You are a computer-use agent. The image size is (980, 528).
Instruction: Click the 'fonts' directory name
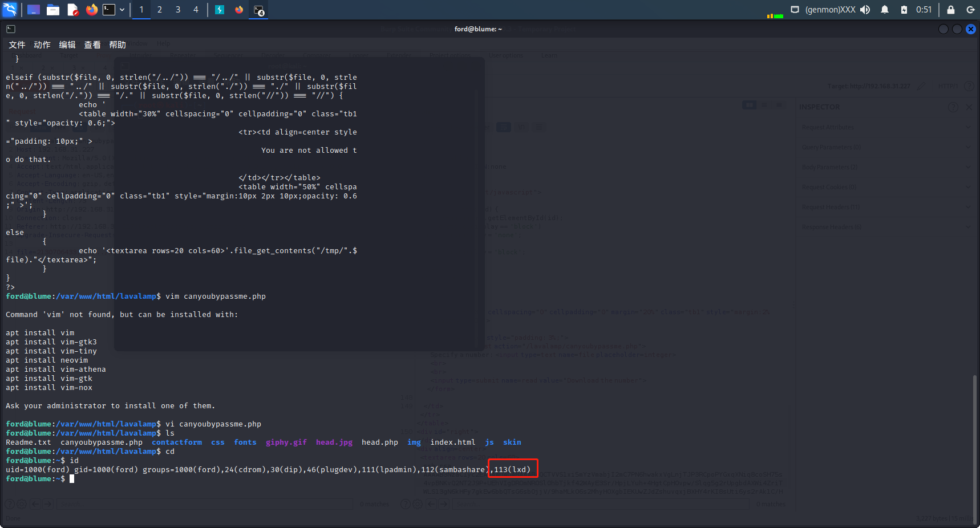(x=245, y=442)
